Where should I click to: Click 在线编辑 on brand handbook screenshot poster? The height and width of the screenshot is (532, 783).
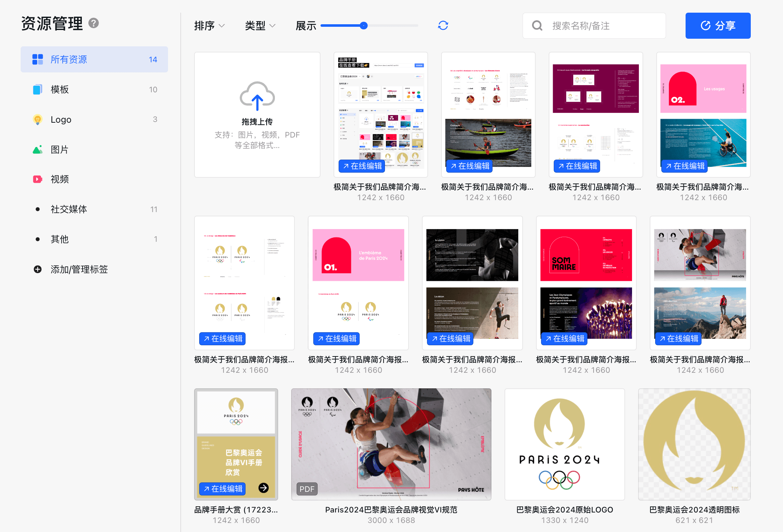(x=362, y=166)
